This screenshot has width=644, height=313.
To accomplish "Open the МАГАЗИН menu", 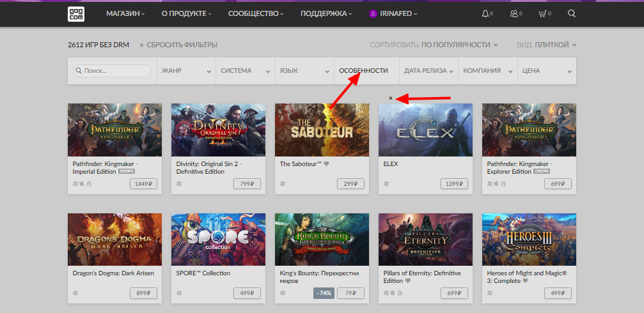I will coord(125,13).
